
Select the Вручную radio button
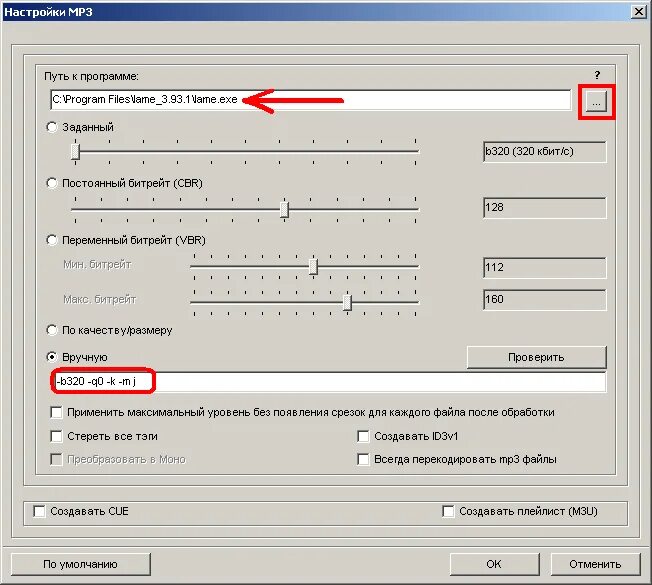click(x=52, y=357)
